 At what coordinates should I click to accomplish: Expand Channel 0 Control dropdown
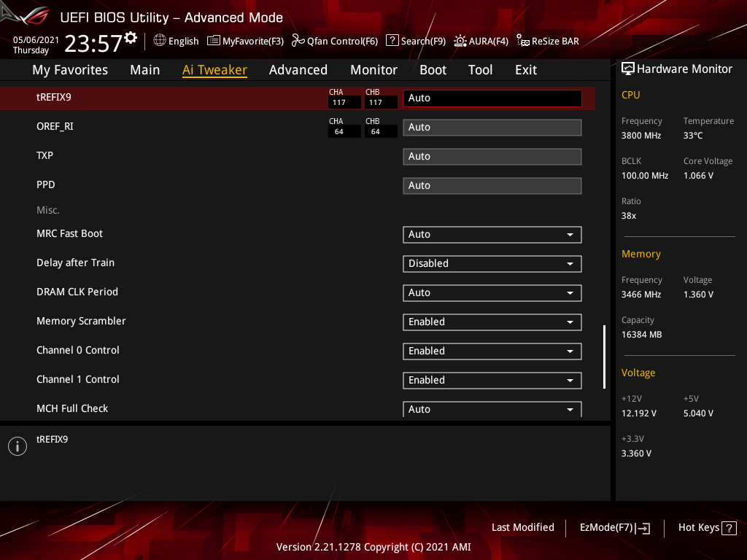click(492, 351)
